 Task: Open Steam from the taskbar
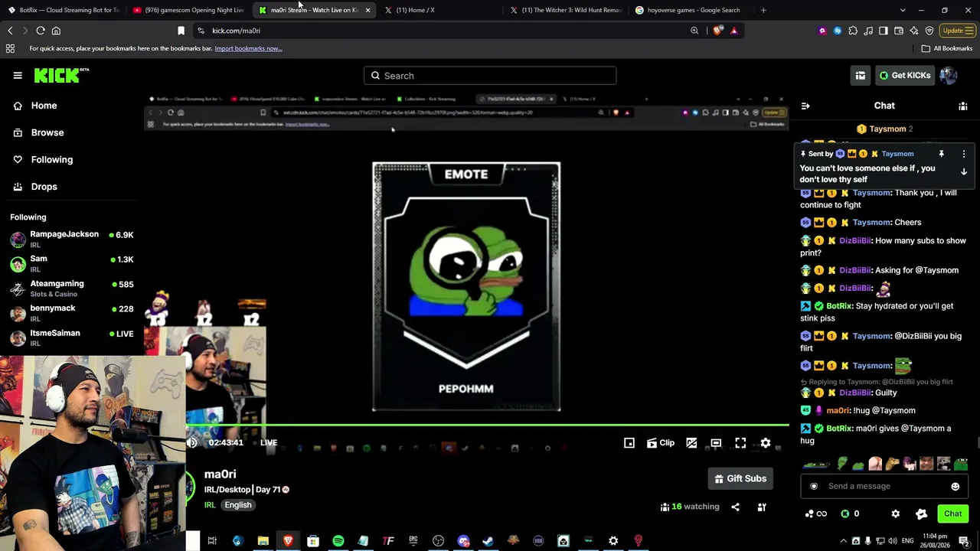click(488, 541)
